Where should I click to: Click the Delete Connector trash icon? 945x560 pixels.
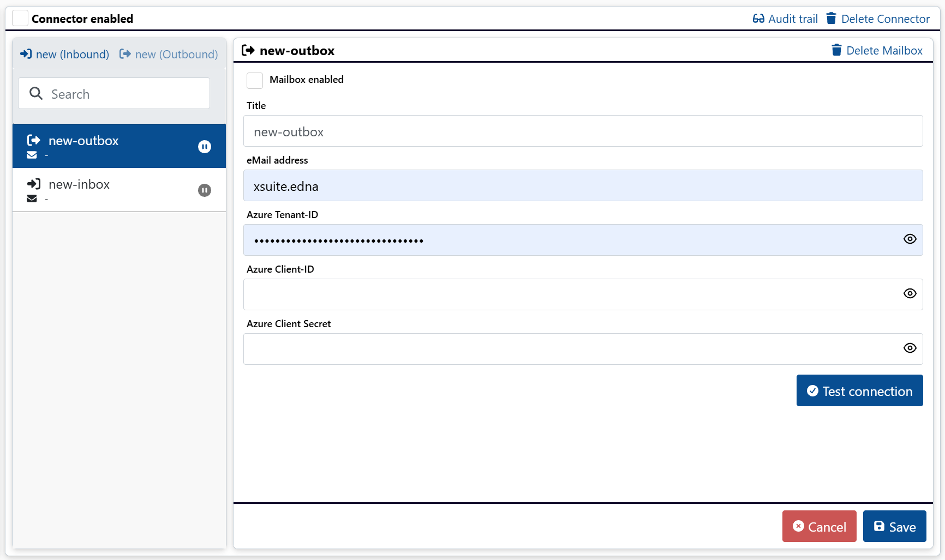pos(832,17)
